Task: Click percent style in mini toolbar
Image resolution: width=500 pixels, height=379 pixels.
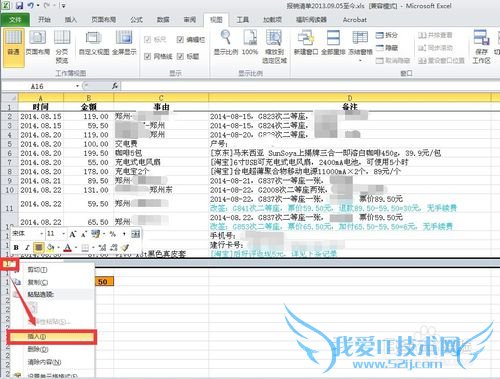Action: point(113,234)
